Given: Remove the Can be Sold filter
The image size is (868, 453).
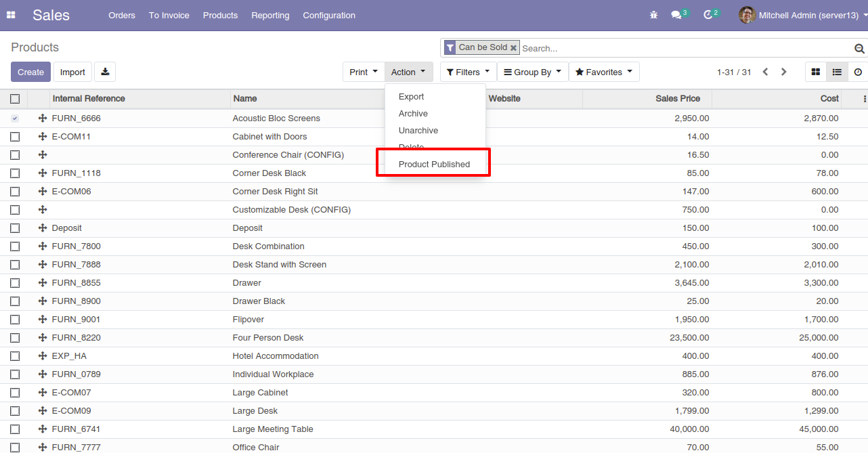Looking at the screenshot, I should [513, 48].
